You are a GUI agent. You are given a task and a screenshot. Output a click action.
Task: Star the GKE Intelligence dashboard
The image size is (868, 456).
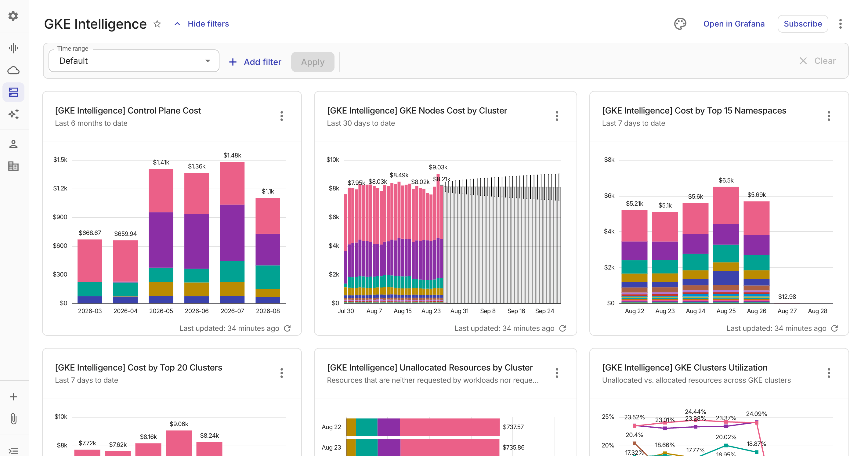pyautogui.click(x=157, y=24)
